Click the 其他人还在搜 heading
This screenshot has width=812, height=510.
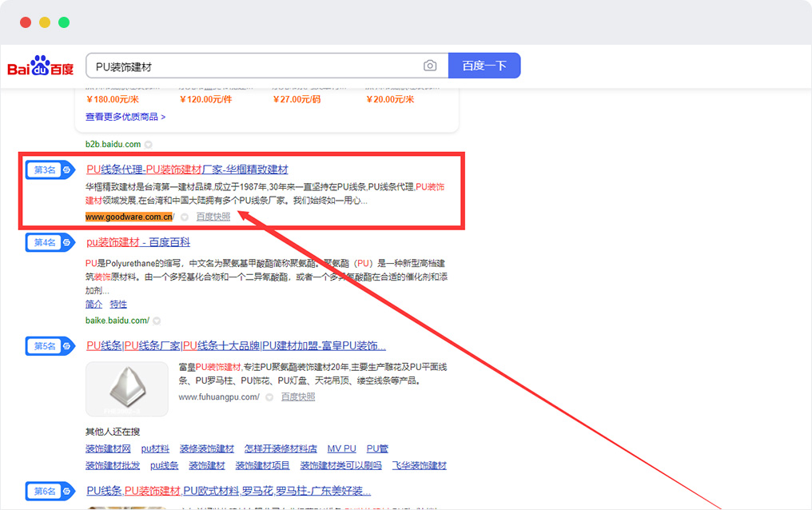coord(113,432)
